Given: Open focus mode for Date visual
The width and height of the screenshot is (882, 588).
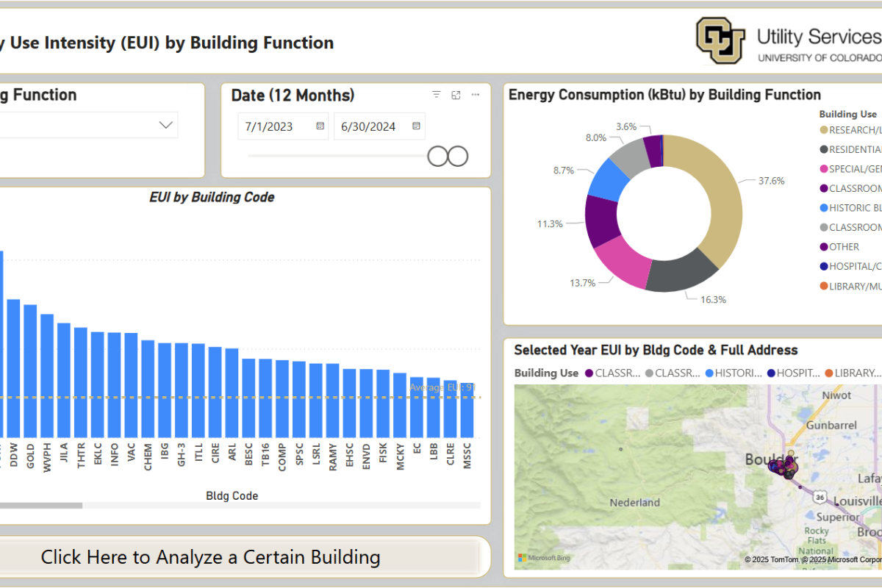Looking at the screenshot, I should click(456, 95).
